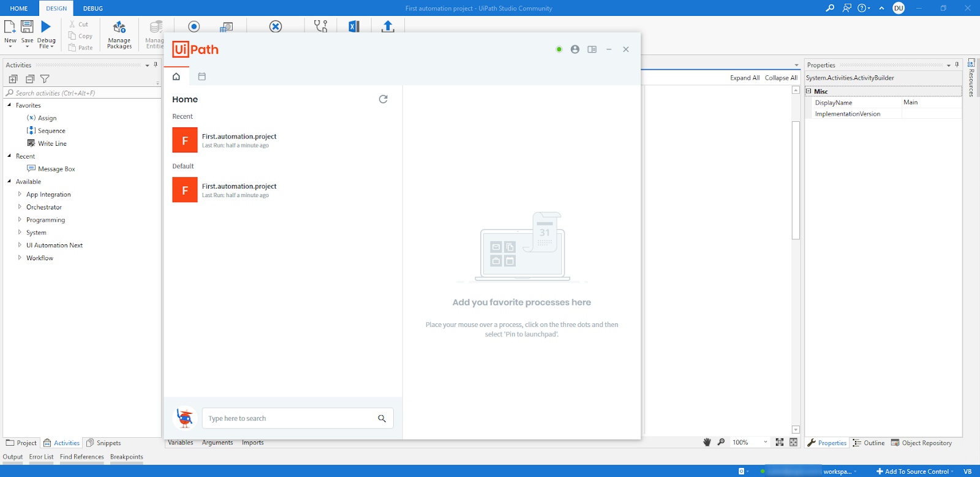Viewport: 980px width, 477px height.
Task: Click Paste in the ribbon
Action: pos(80,48)
